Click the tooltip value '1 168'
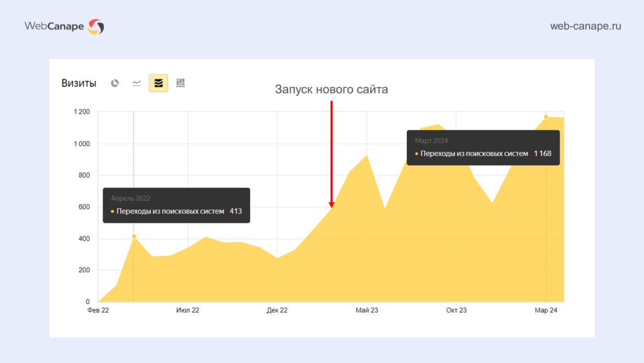The width and height of the screenshot is (644, 363). 543,154
